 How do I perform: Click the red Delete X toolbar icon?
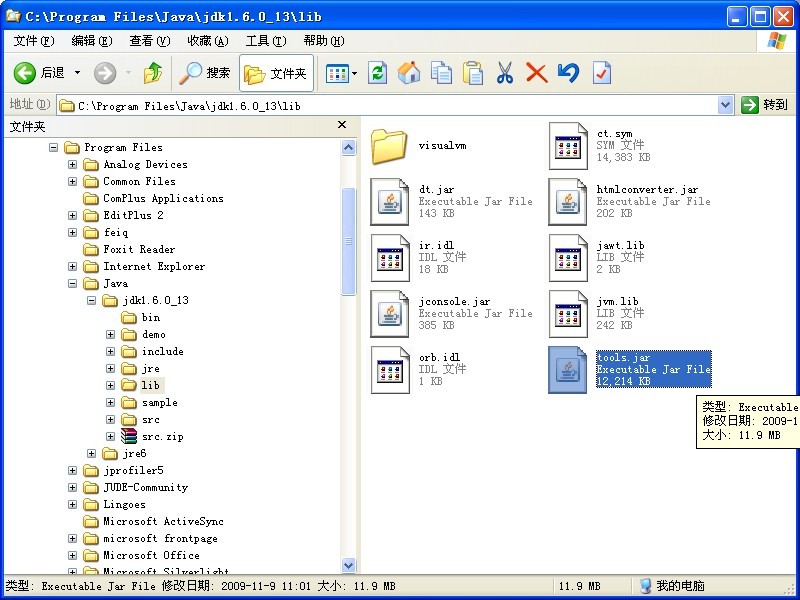(x=536, y=73)
